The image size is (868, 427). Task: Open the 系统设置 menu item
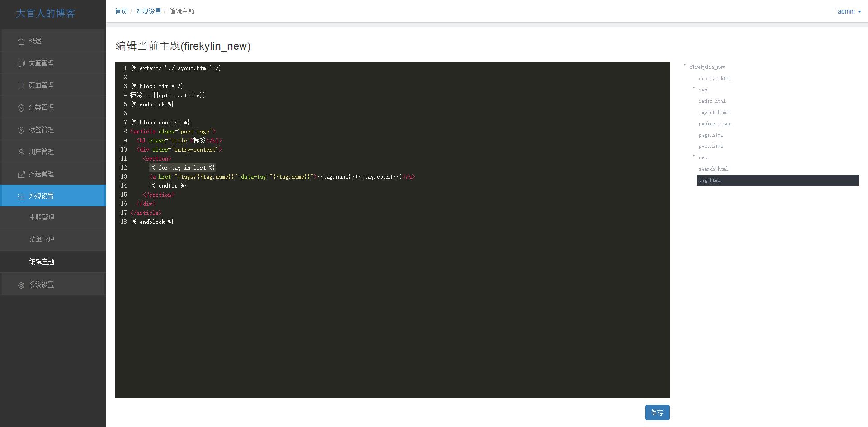click(53, 285)
